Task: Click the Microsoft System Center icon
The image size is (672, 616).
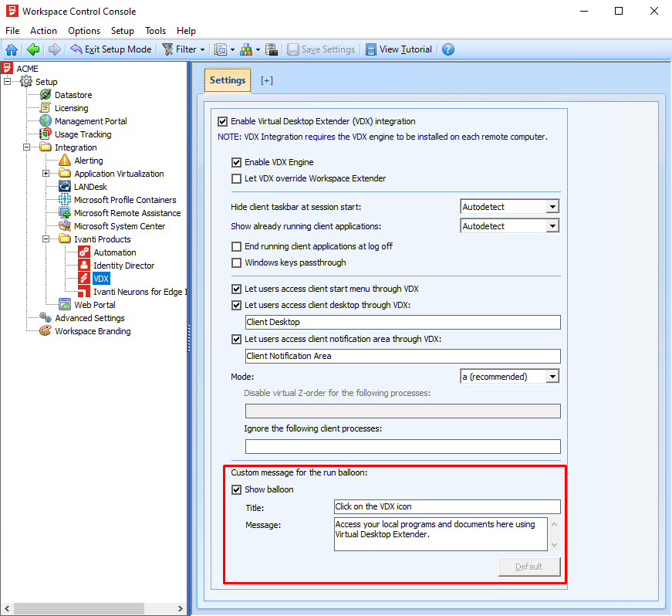Action: [x=65, y=225]
